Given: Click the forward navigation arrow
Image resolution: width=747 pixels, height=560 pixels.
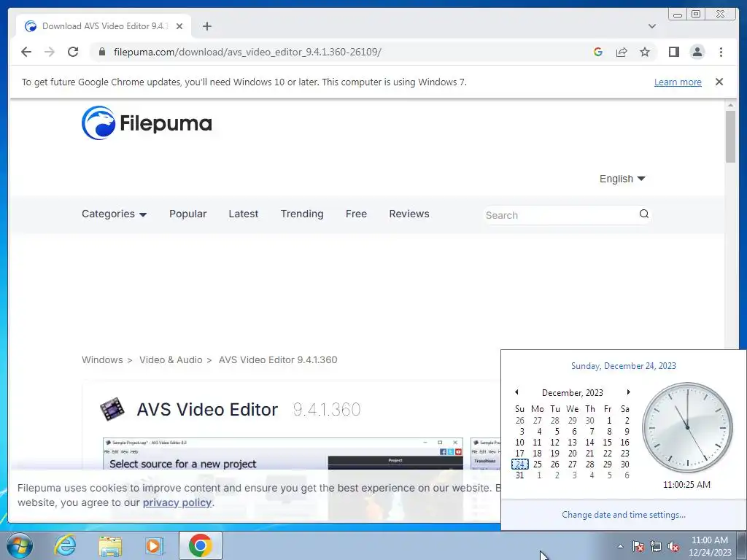Looking at the screenshot, I should pos(50,52).
